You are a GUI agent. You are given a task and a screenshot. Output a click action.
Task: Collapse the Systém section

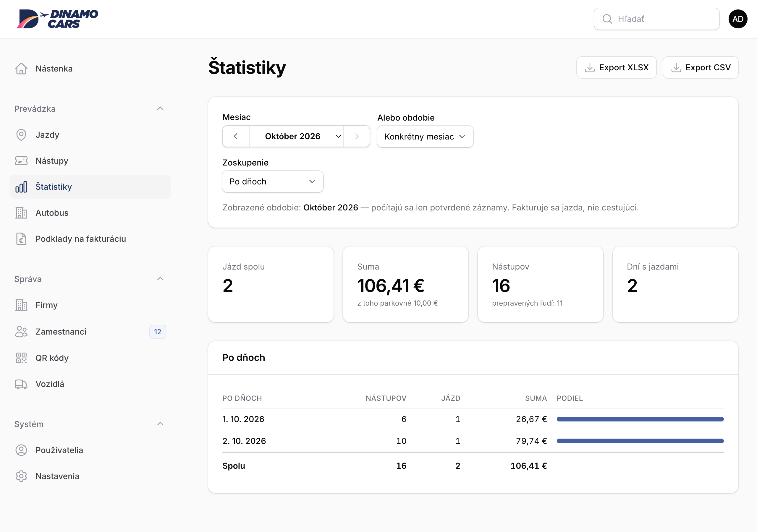(160, 424)
